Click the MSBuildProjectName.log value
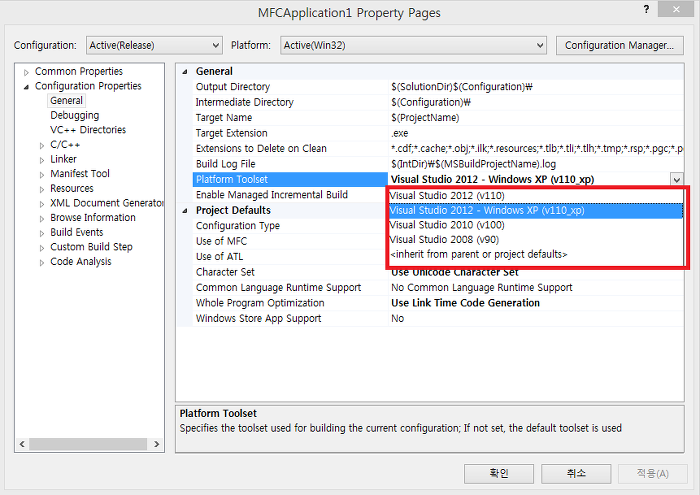The width and height of the screenshot is (700, 495). [473, 164]
